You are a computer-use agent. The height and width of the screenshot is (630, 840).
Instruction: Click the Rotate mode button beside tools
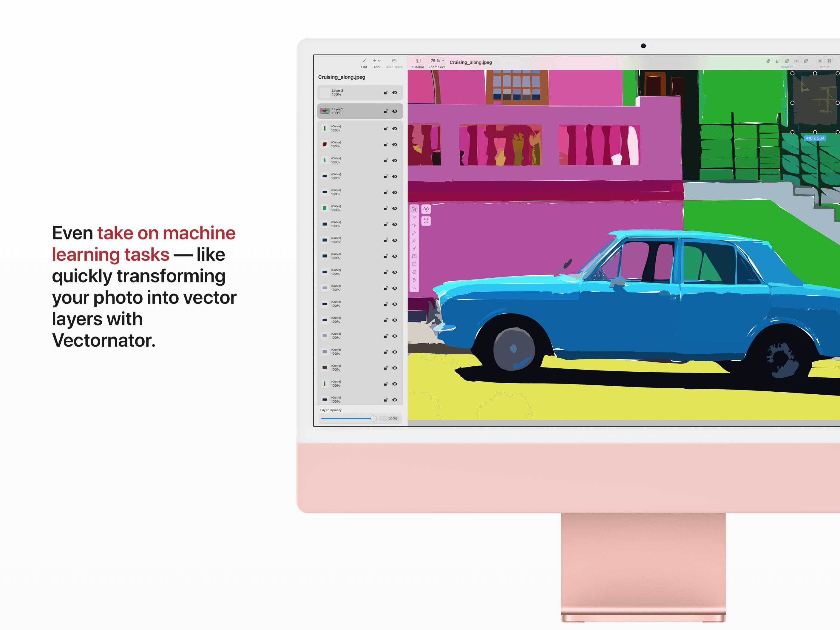coord(426,209)
